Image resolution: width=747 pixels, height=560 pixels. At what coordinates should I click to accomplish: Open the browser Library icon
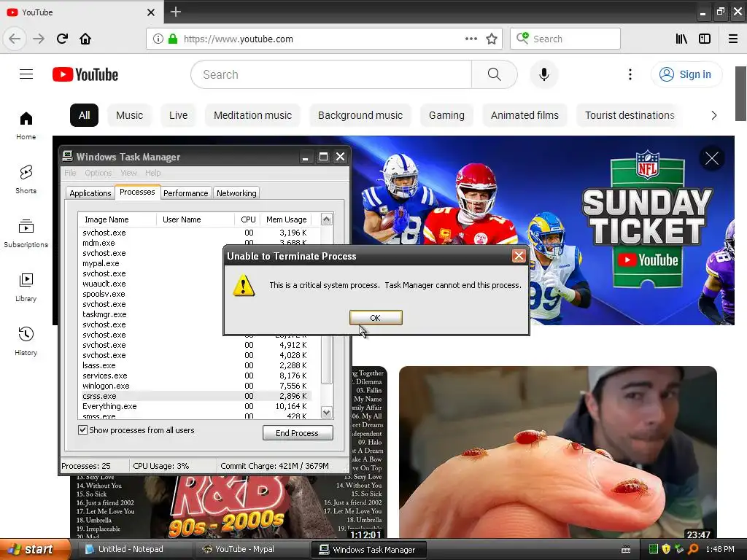pos(681,39)
